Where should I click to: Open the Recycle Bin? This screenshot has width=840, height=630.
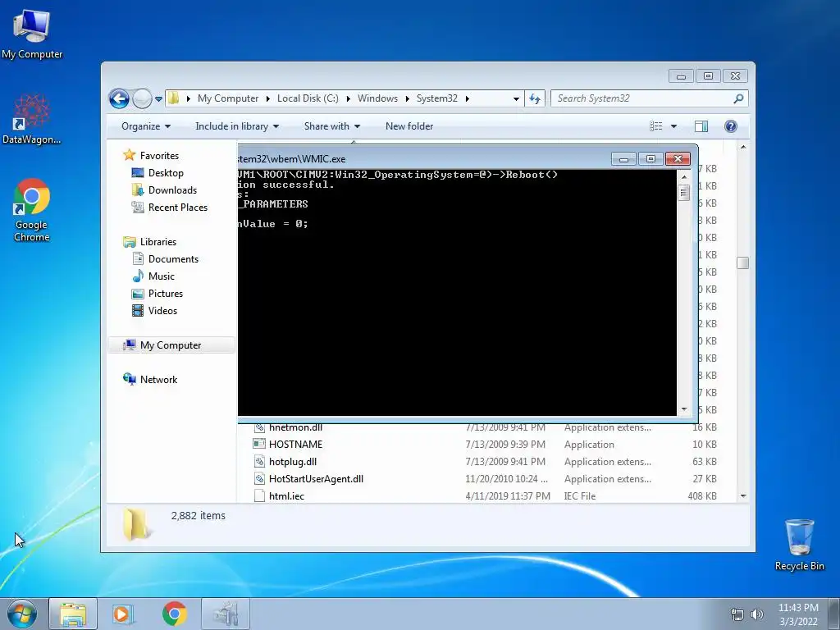pyautogui.click(x=799, y=545)
